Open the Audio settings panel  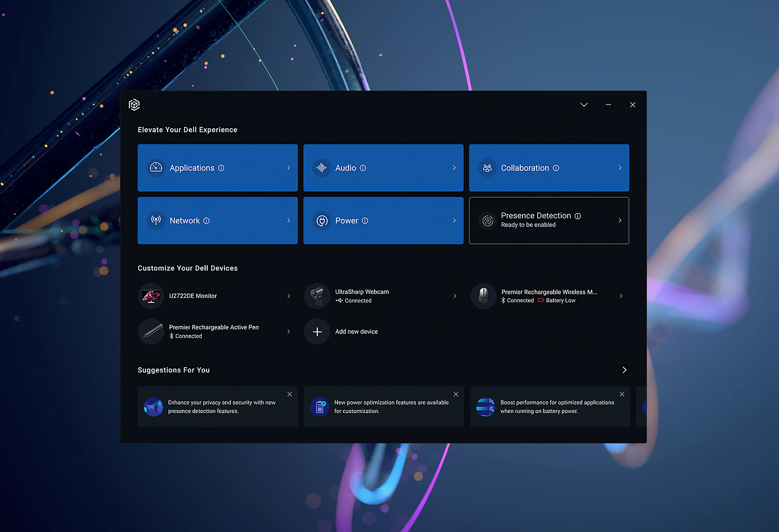[383, 168]
